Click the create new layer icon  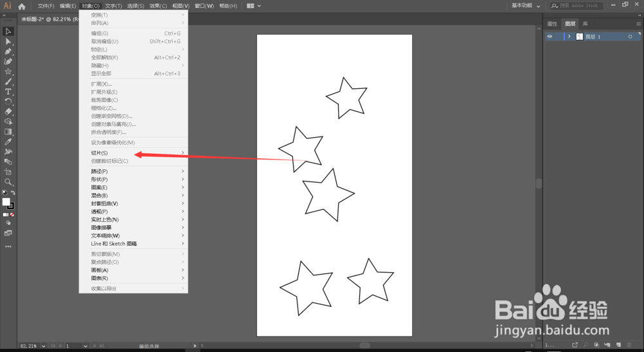[x=618, y=345]
